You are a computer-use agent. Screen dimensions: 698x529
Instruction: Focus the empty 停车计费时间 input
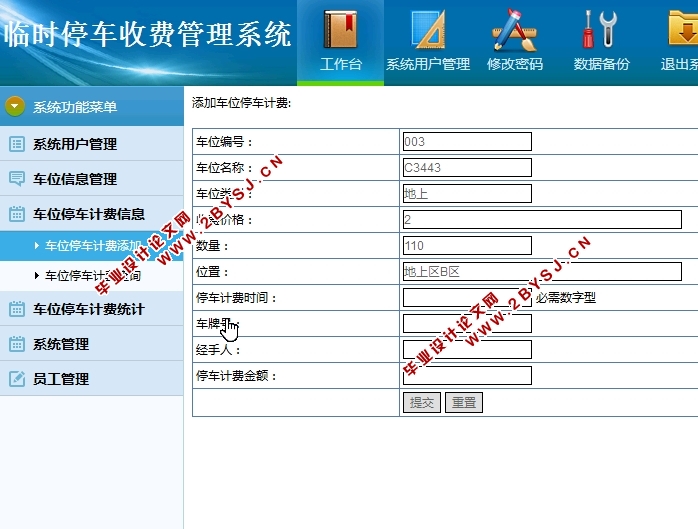point(467,297)
